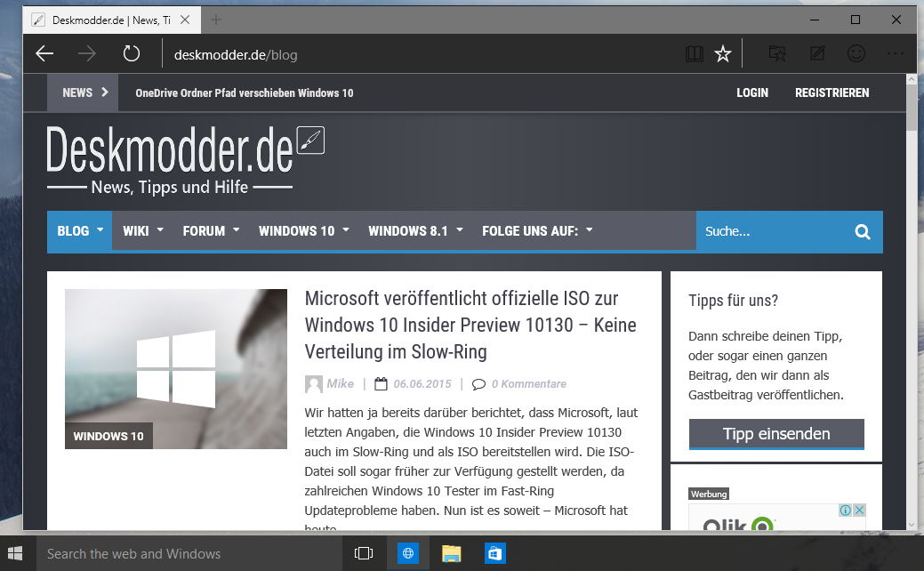Image resolution: width=924 pixels, height=571 pixels.
Task: Click the AdChoices info icon on advert
Action: [x=845, y=511]
